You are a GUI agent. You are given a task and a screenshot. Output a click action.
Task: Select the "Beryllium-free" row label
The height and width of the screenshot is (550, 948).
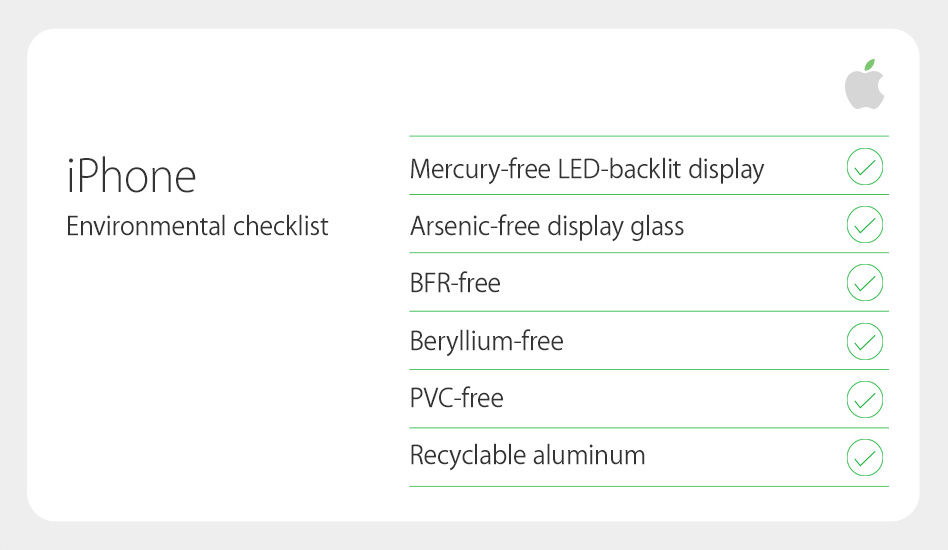click(487, 342)
